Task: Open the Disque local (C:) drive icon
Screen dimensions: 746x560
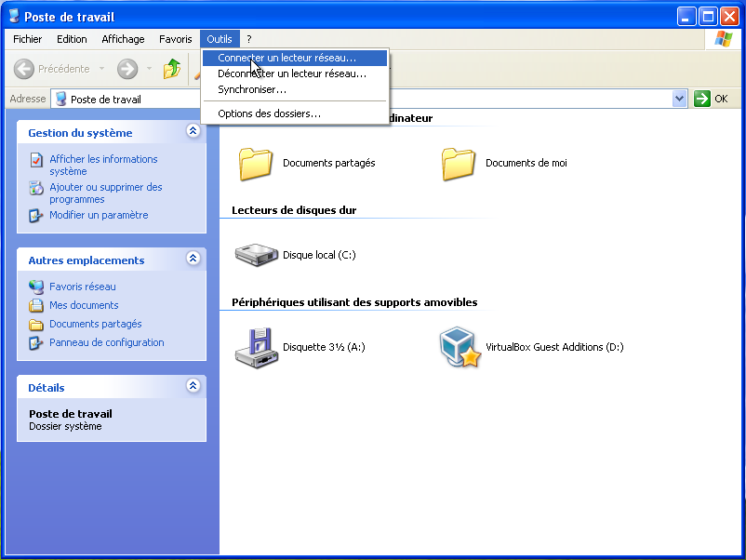Action: coord(256,255)
